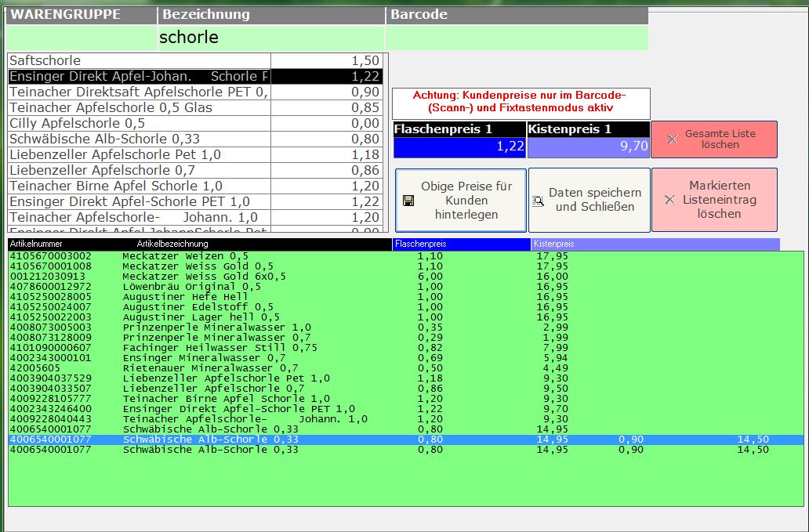Click the red Achtung Kundenpreise notice box
This screenshot has height=532, width=809.
(x=521, y=103)
